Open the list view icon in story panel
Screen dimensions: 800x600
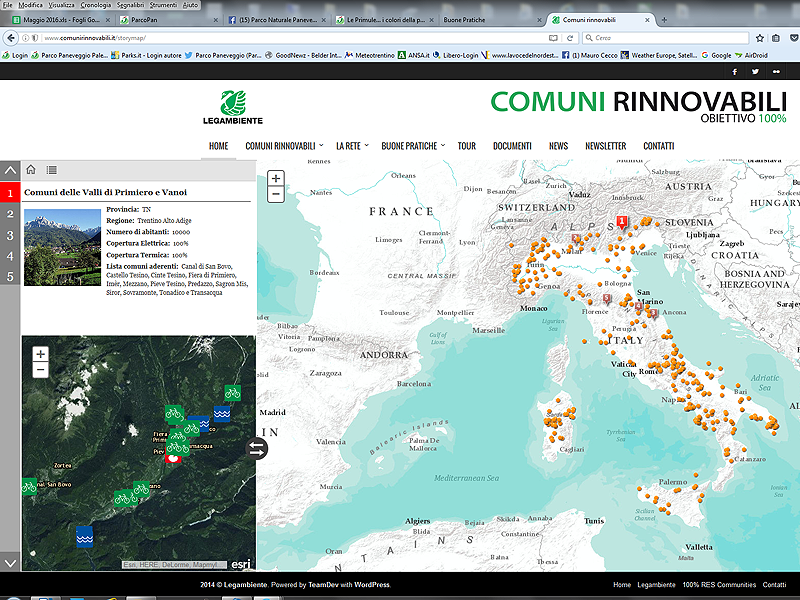[52, 170]
